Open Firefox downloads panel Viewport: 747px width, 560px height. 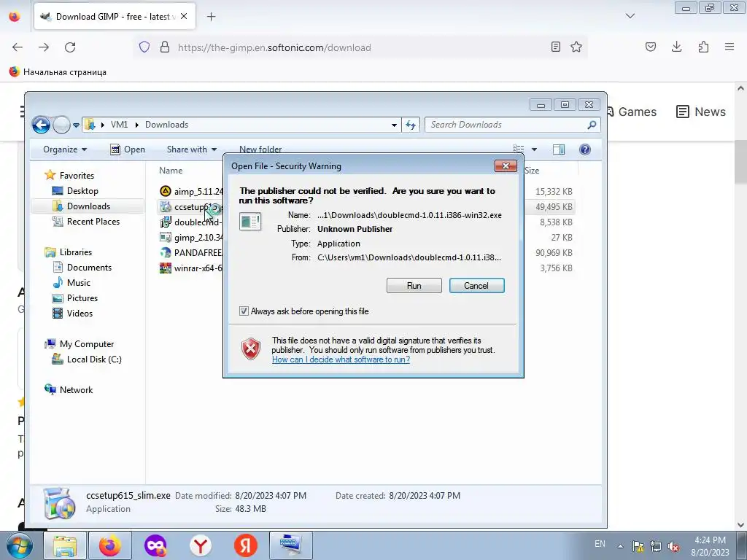pos(676,47)
